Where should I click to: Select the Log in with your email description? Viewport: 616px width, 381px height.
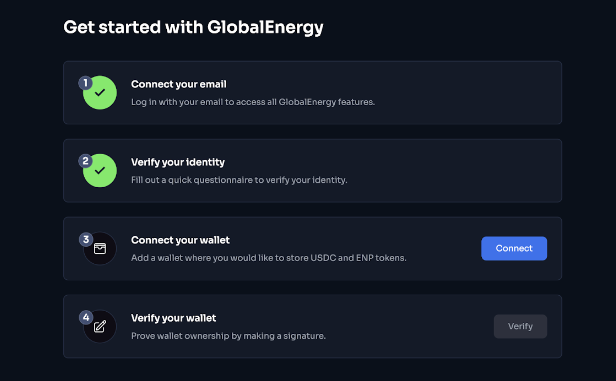point(253,102)
